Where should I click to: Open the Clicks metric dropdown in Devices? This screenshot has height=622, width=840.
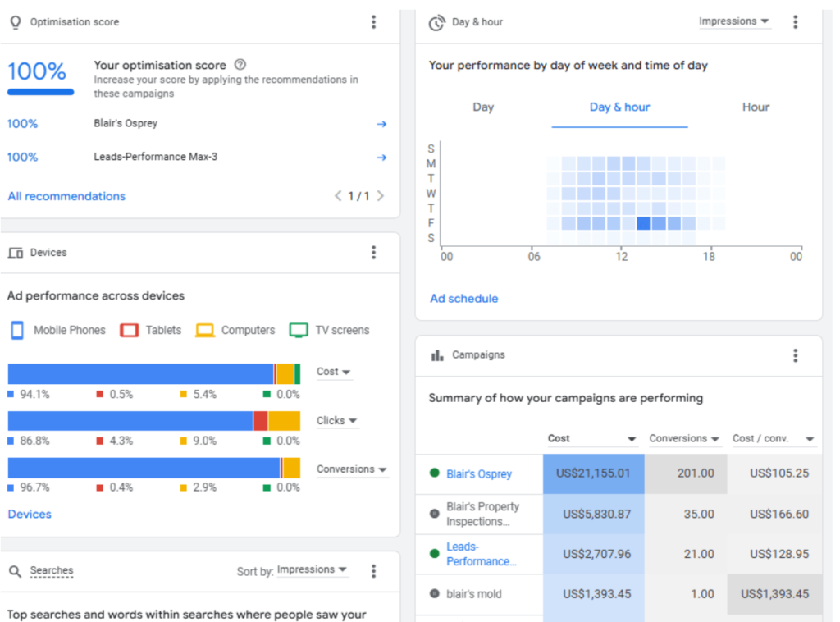click(x=336, y=421)
